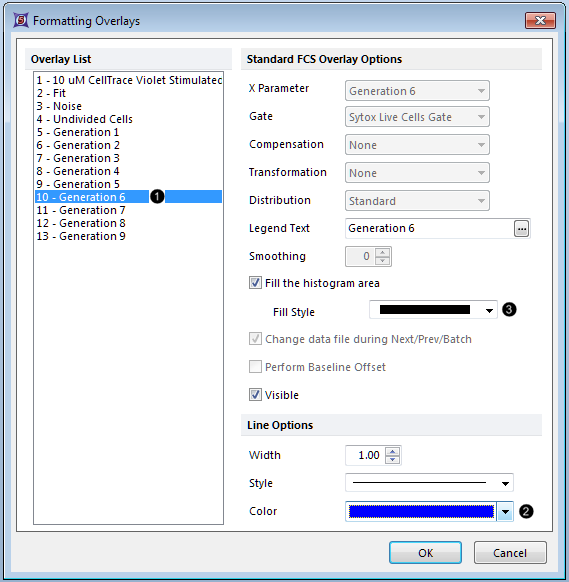Click into the Legend Text field
This screenshot has height=582, width=569.
click(x=429, y=228)
